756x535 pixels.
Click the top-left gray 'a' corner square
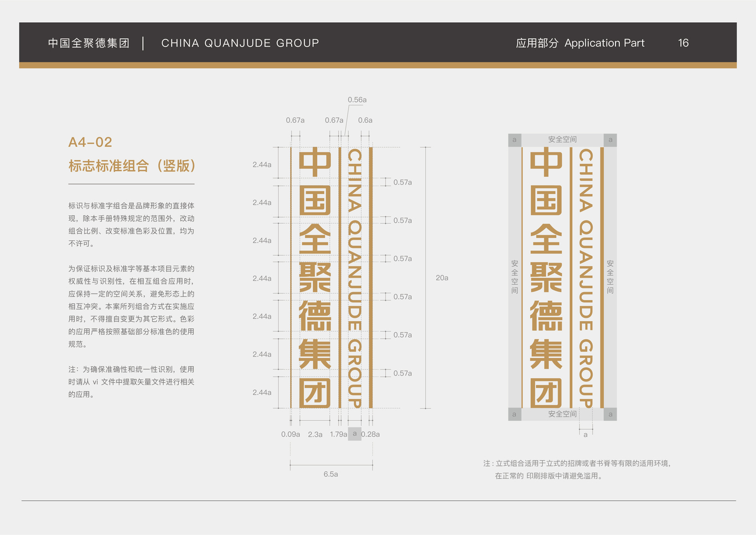515,140
